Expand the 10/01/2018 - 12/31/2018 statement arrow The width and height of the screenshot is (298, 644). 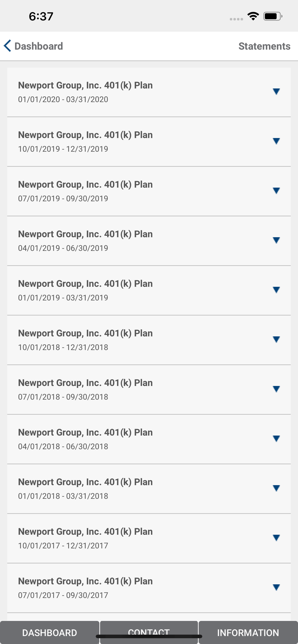pos(276,340)
